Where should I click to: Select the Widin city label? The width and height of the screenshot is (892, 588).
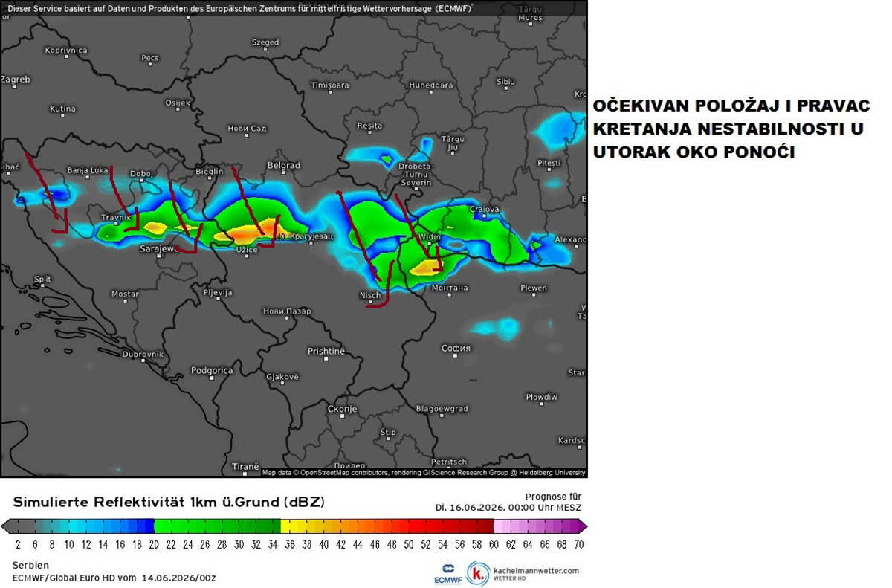430,237
